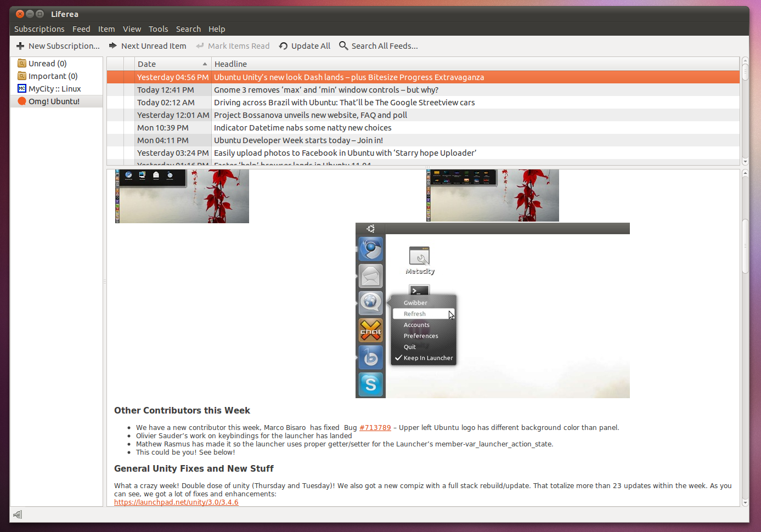761x532 pixels.
Task: Click the Next Unread Item arrow icon
Action: click(x=113, y=46)
